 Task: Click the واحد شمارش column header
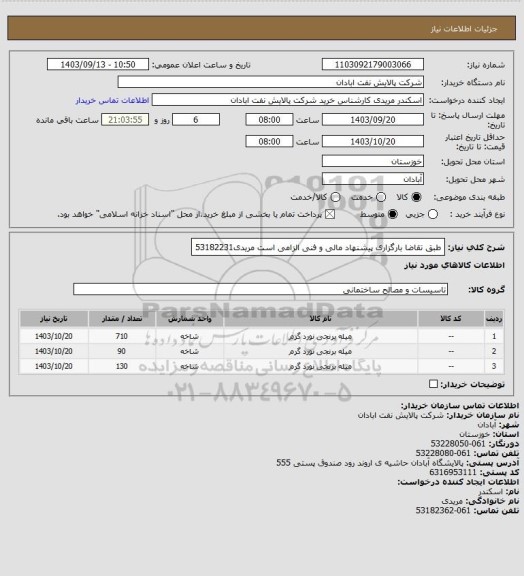[x=190, y=318]
